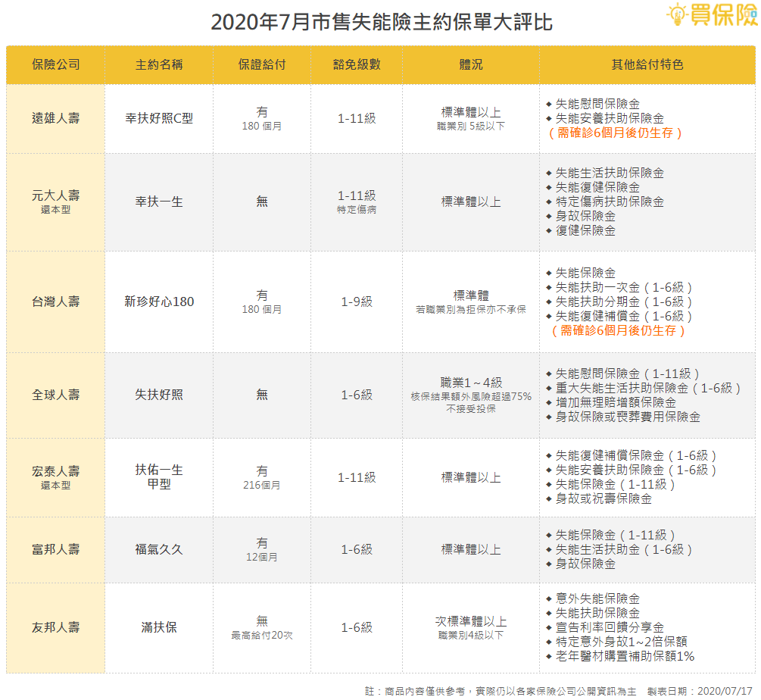Click the product name 新珍好心180
Viewport: 761px width, 700px height.
[159, 302]
